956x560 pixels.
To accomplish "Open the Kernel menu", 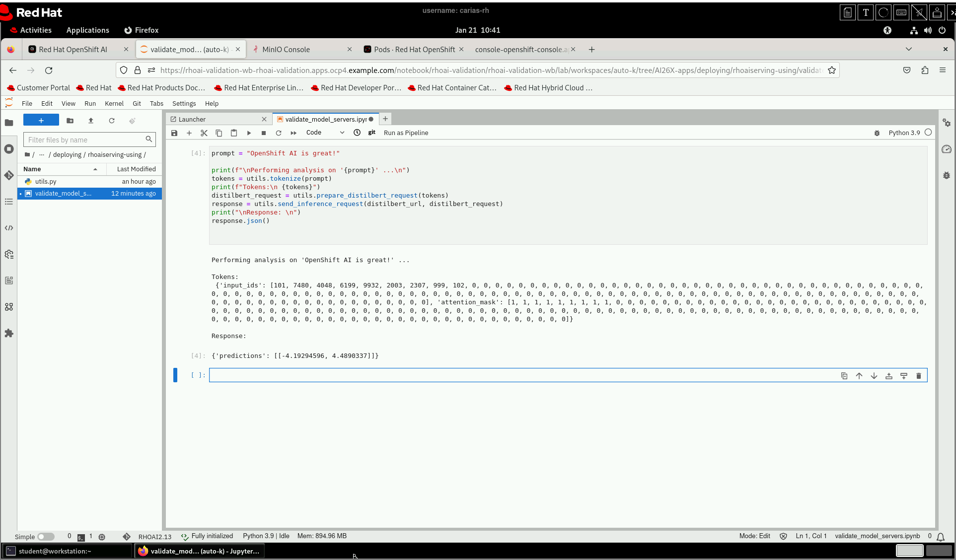I will point(114,103).
